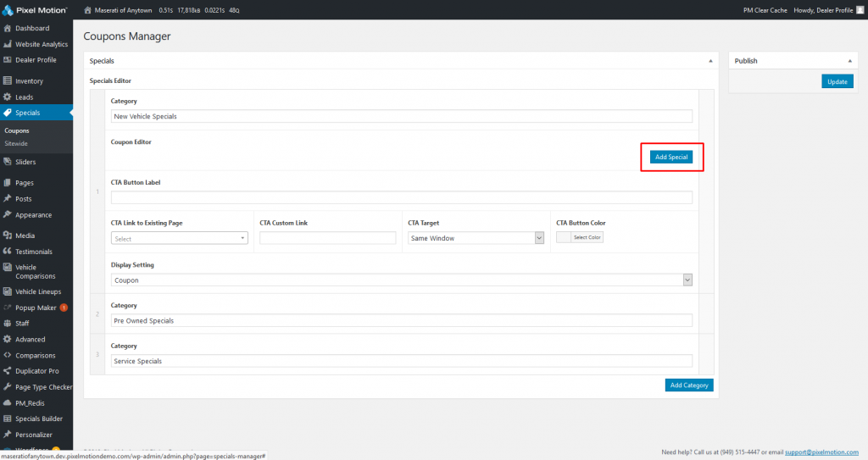
Task: Click the Page Type Checker wrench icon
Action: pyautogui.click(x=7, y=387)
